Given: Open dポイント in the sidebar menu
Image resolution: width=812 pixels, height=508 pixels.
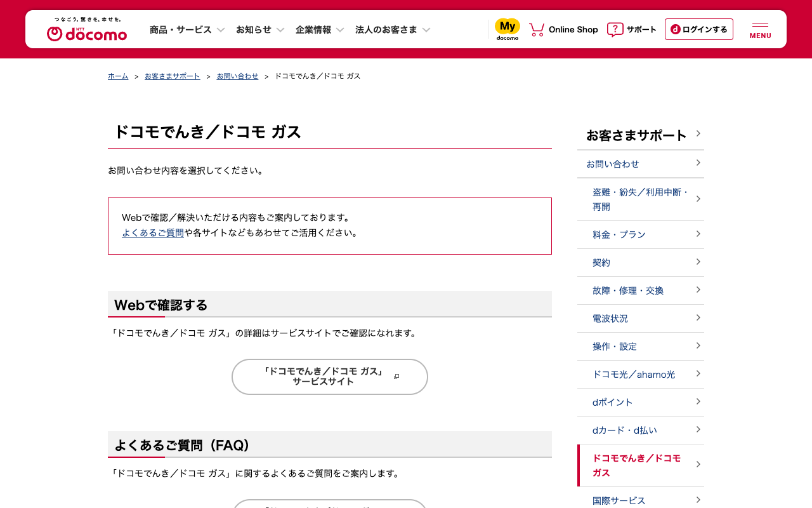Looking at the screenshot, I should click(x=613, y=402).
